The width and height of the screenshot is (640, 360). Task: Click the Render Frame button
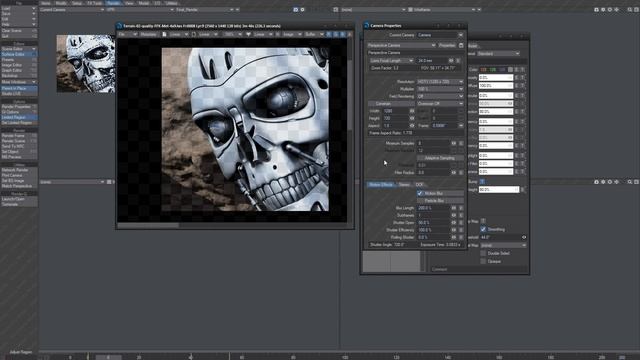(x=19, y=136)
